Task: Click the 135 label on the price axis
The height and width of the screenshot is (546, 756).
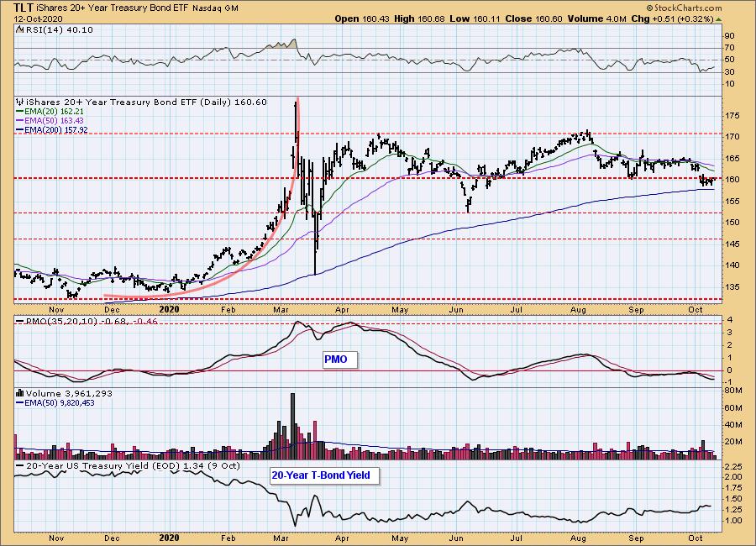Action: (x=732, y=286)
